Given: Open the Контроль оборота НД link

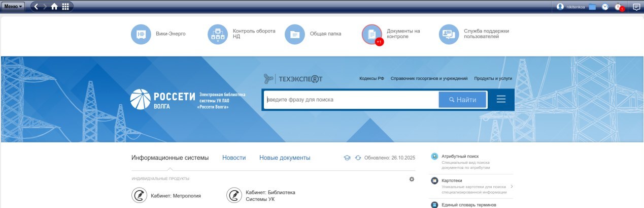Looking at the screenshot, I should click(254, 34).
